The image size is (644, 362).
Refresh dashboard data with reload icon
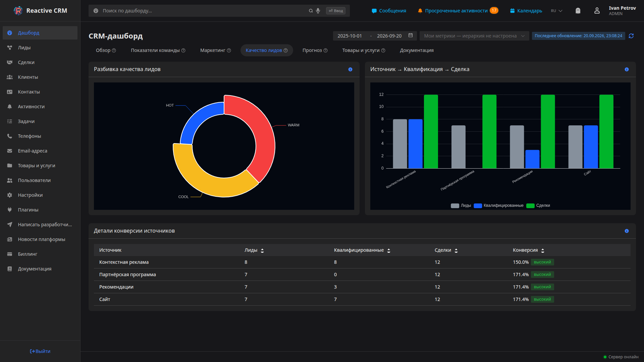tap(631, 36)
